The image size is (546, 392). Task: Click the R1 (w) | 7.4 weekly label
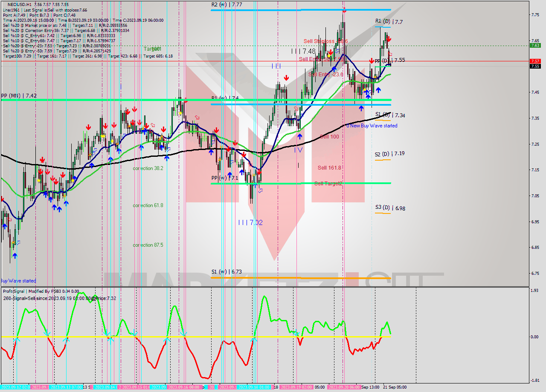pyautogui.click(x=225, y=98)
